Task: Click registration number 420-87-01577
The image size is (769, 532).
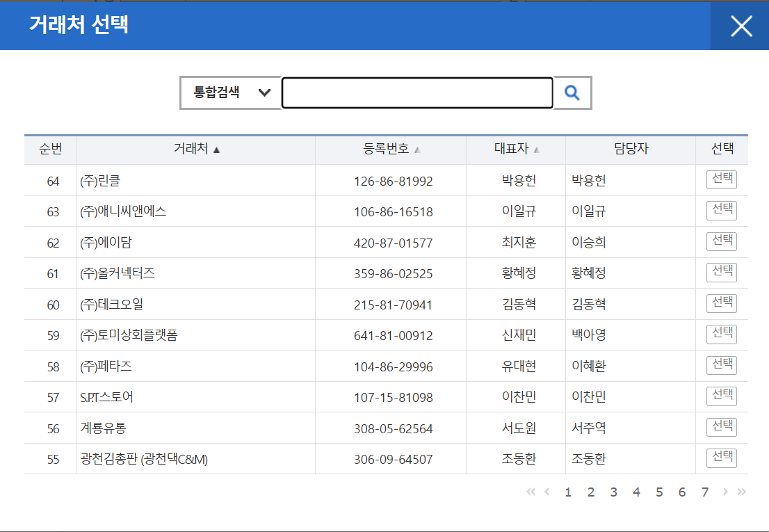Action: pos(394,243)
